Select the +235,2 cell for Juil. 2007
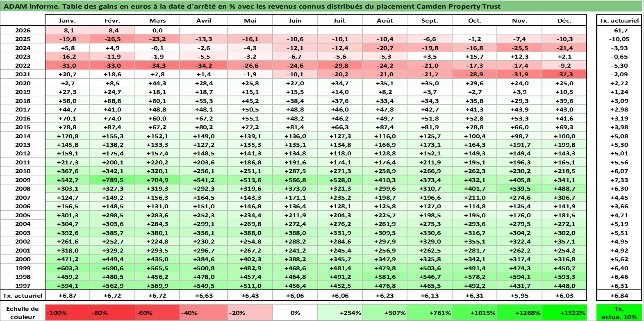The image size is (644, 321). pyautogui.click(x=340, y=198)
